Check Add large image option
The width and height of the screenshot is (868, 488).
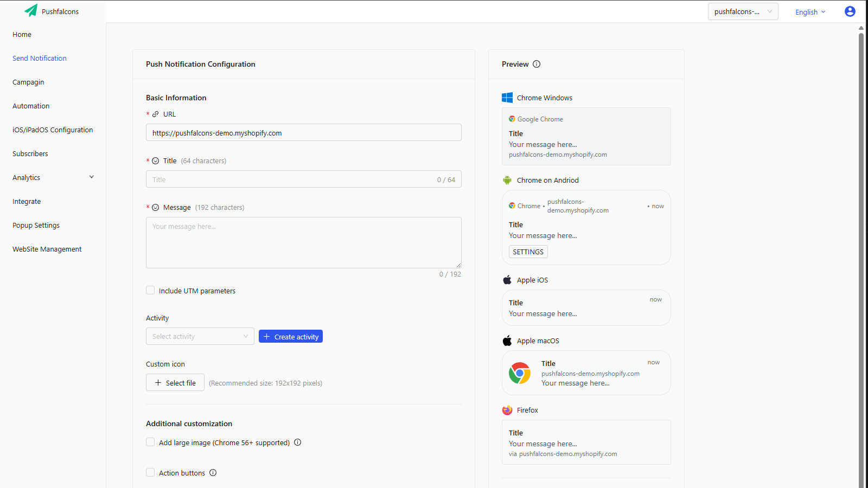150,442
